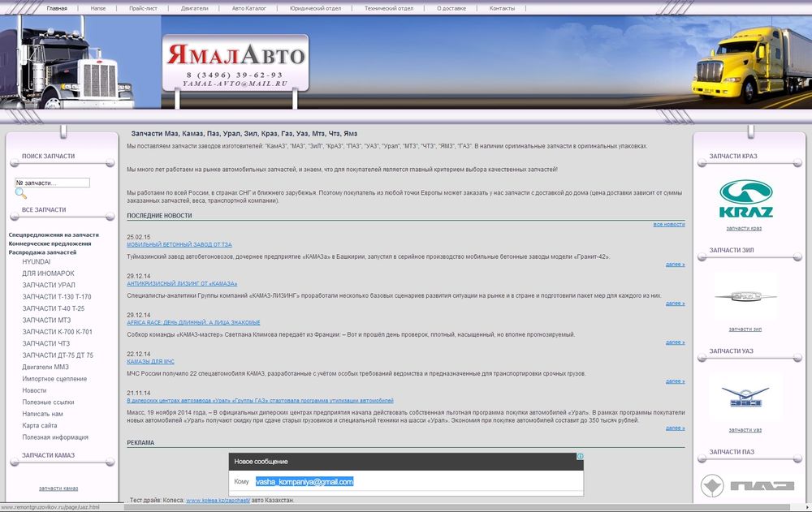Click the magnifier search icon

click(21, 193)
